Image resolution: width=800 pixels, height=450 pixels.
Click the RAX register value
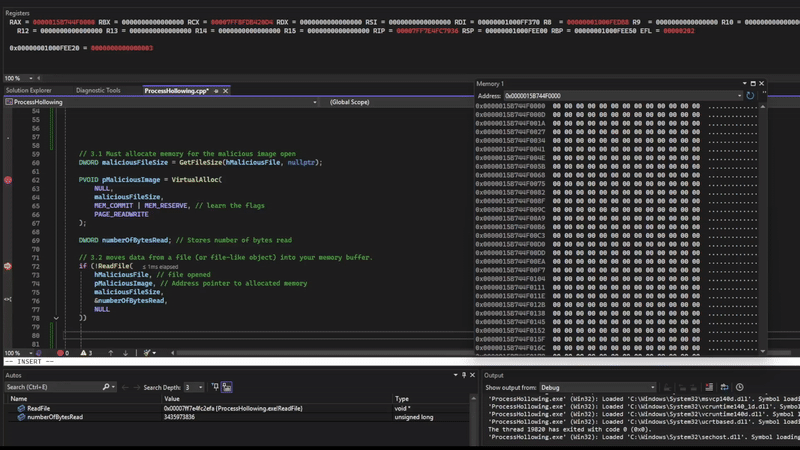coord(64,22)
